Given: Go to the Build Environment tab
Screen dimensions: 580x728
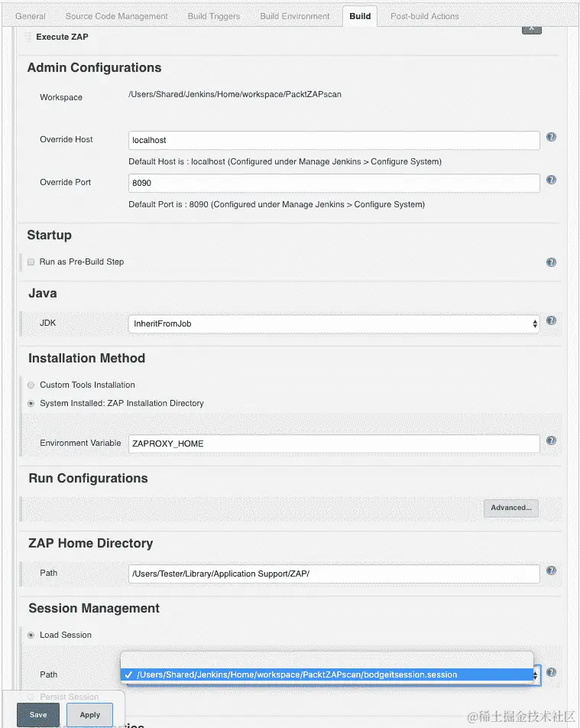Looking at the screenshot, I should pyautogui.click(x=295, y=16).
